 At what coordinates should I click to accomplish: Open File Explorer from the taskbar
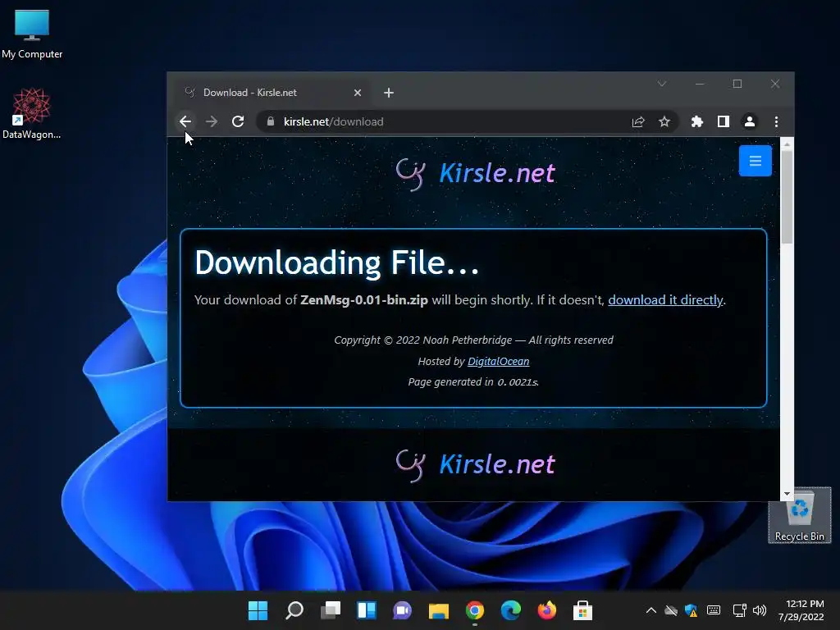[x=439, y=610]
